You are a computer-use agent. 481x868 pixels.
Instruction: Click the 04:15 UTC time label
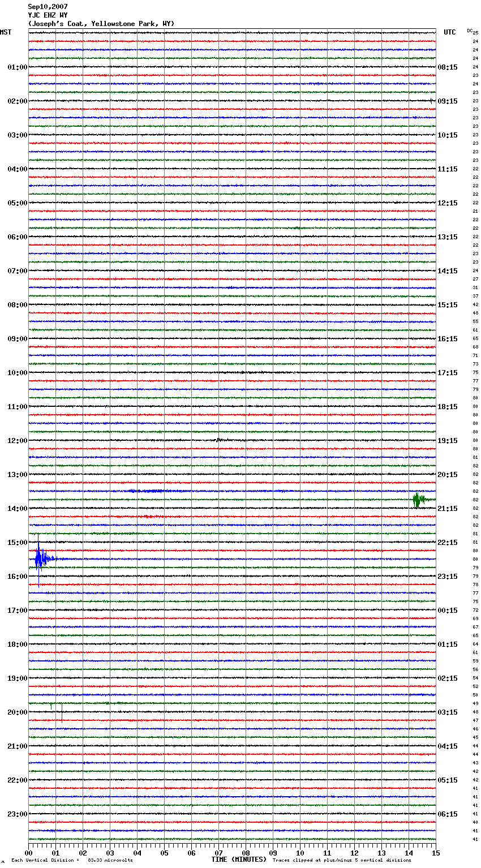pyautogui.click(x=448, y=746)
